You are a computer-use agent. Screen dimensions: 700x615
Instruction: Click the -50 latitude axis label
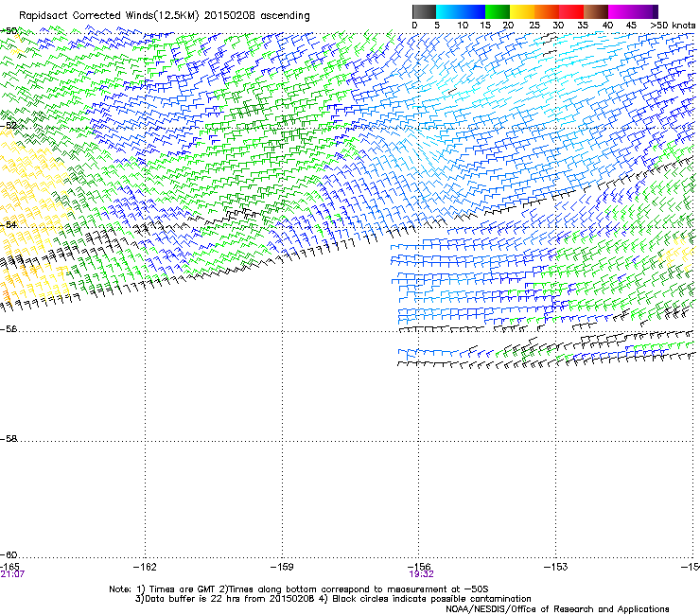(x=9, y=31)
